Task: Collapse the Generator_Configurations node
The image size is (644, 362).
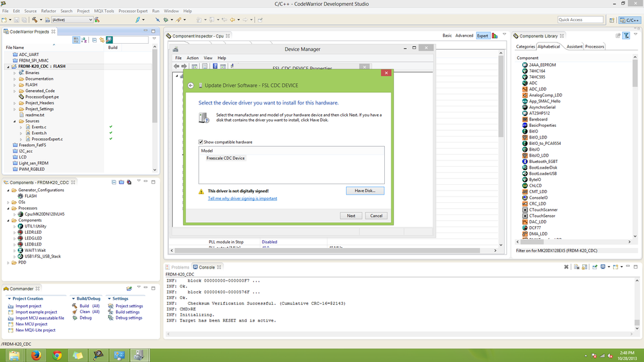Action: pyautogui.click(x=8, y=191)
